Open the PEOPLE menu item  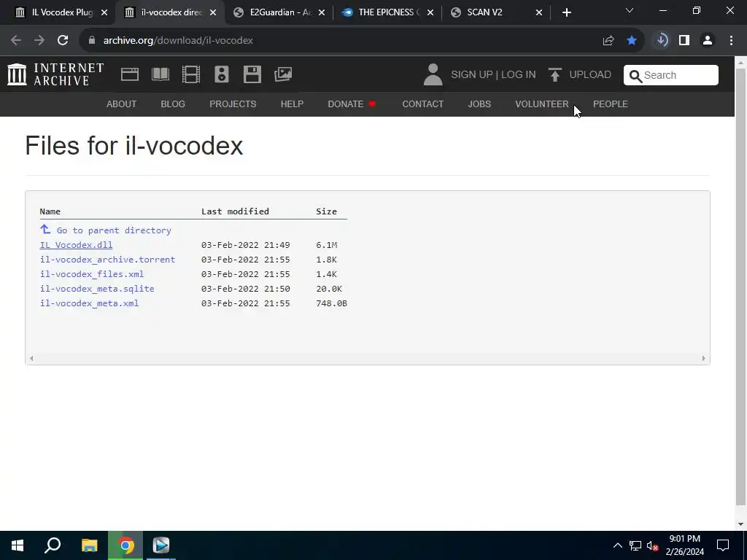[x=611, y=104]
